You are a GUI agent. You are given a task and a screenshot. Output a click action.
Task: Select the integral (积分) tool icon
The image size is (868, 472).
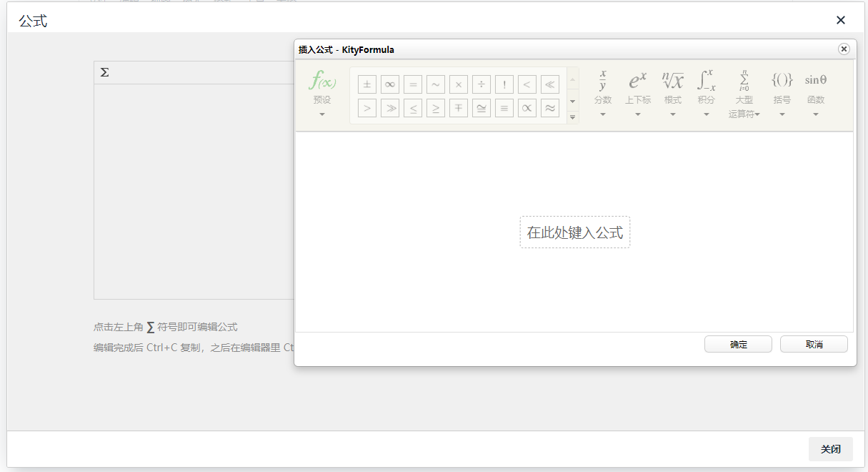click(707, 81)
